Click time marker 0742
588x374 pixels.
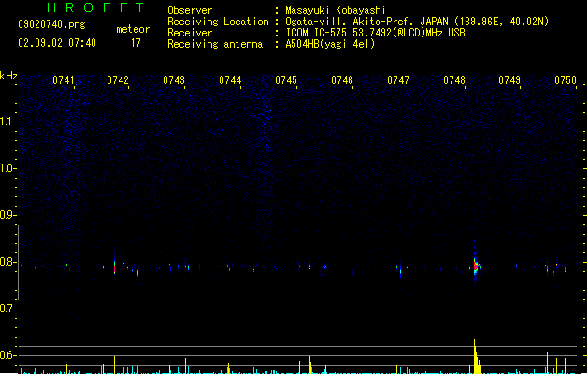118,80
